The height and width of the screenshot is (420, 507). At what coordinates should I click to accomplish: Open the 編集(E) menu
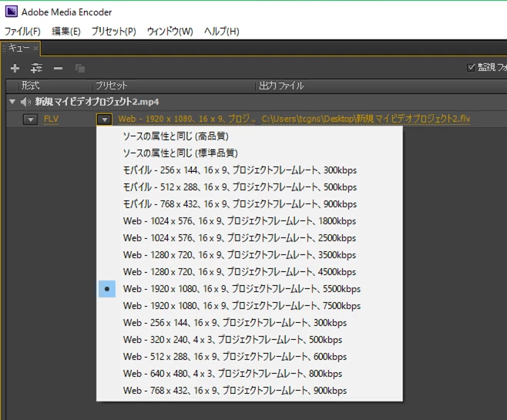pos(66,32)
